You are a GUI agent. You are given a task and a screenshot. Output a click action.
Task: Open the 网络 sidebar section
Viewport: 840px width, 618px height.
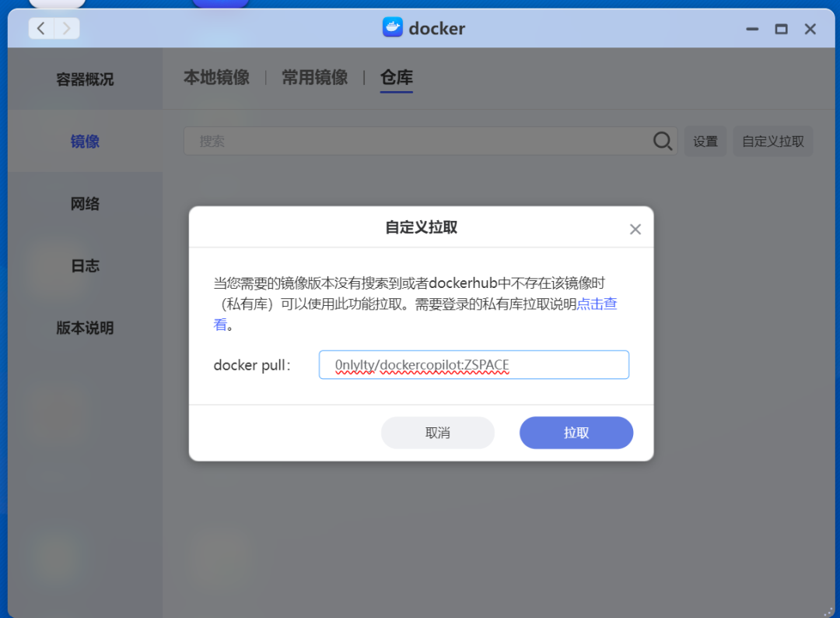click(84, 203)
